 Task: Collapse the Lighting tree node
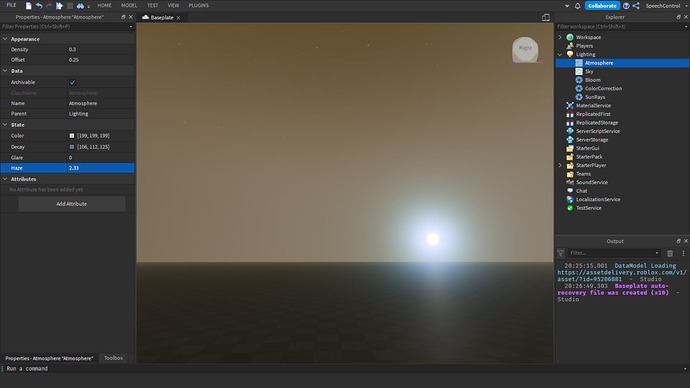click(560, 55)
